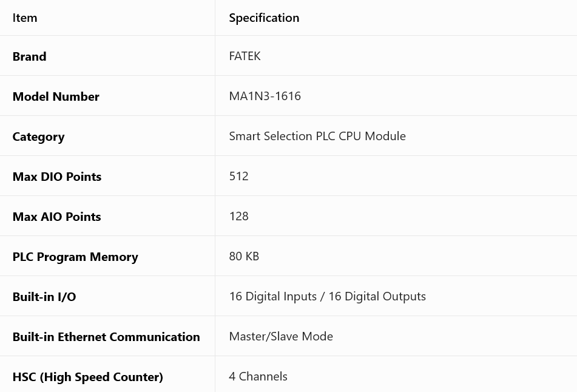Click Smart Selection PLC CPU Module text
This screenshot has width=577, height=392.
[317, 136]
